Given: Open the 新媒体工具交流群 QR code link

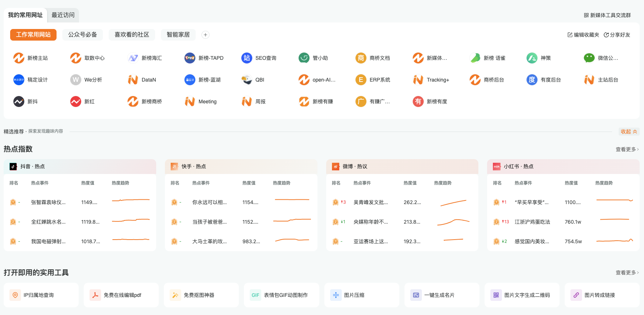Looking at the screenshot, I should tap(607, 15).
